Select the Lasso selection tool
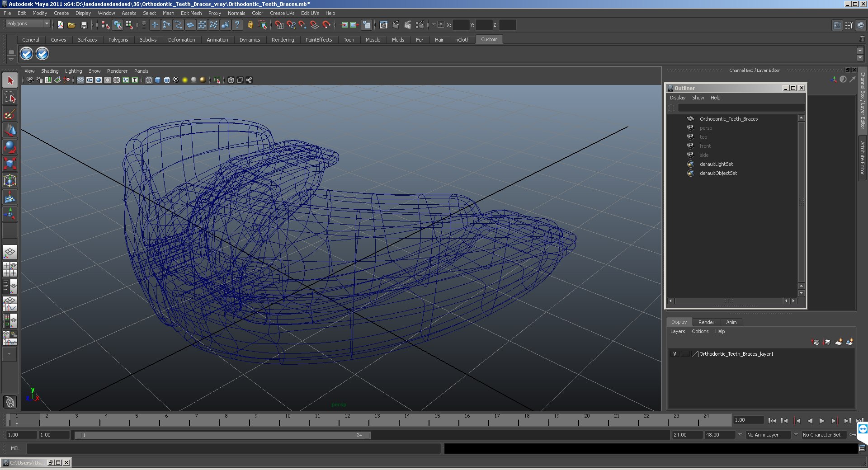Image resolution: width=868 pixels, height=470 pixels. 10,98
